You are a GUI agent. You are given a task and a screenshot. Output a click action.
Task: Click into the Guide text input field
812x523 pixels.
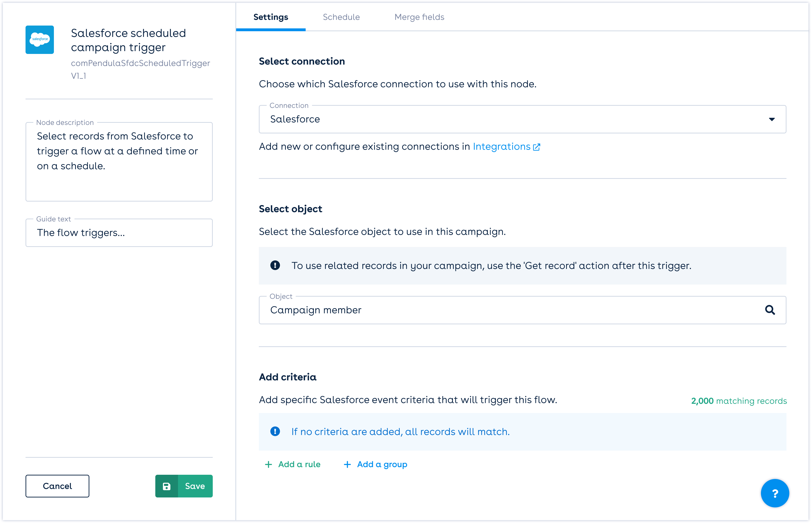tap(119, 233)
